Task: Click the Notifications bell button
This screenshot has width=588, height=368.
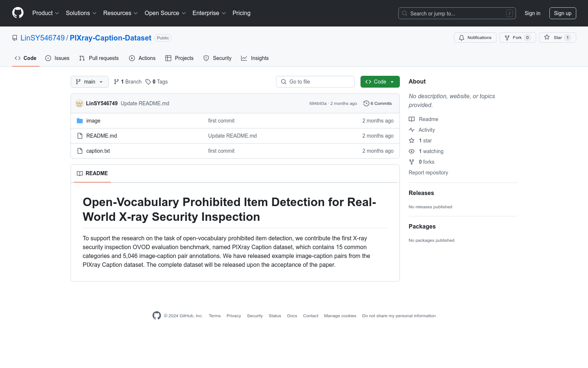Action: (x=475, y=38)
